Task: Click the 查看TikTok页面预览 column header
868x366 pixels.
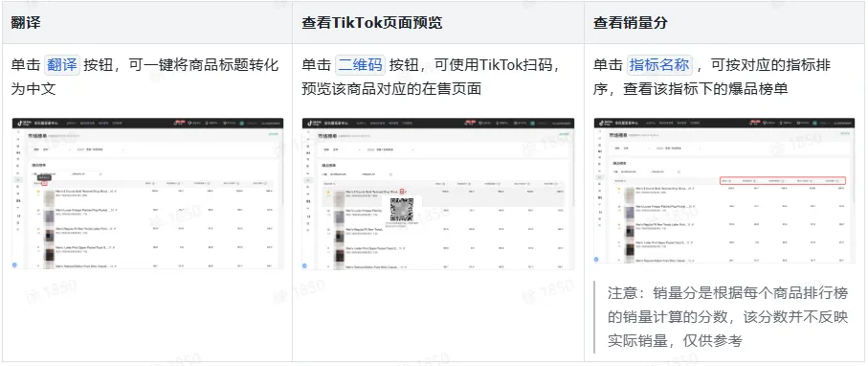Action: tap(371, 23)
